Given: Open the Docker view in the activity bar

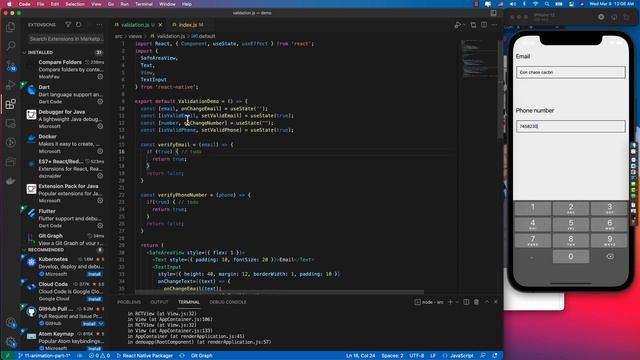Looking at the screenshot, I should tap(11, 181).
